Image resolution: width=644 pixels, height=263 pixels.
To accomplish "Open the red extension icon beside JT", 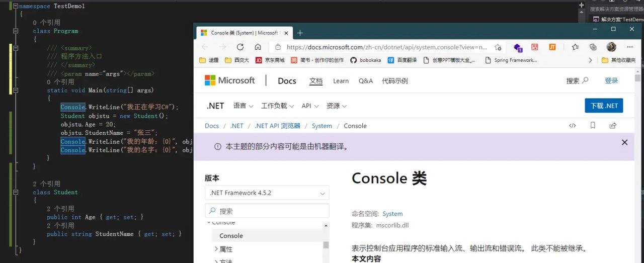I will pyautogui.click(x=535, y=47).
